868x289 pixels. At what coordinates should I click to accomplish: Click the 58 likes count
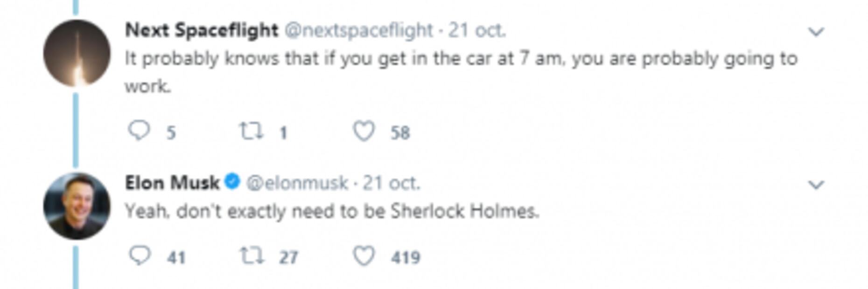[400, 133]
